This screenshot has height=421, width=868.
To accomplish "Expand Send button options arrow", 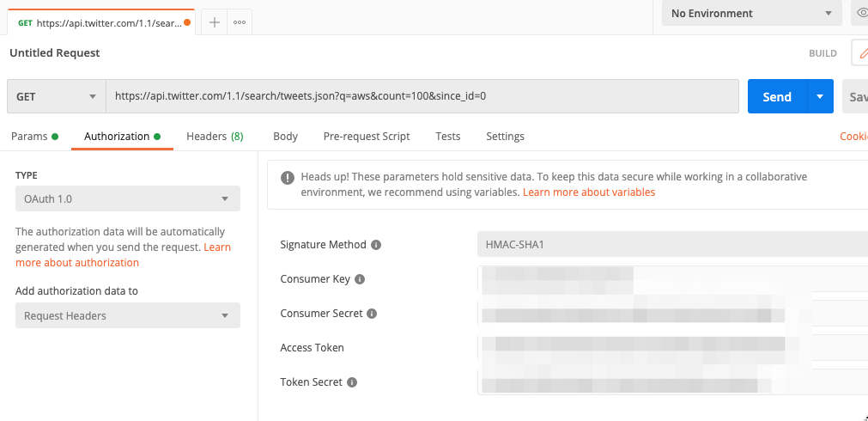I will point(820,96).
